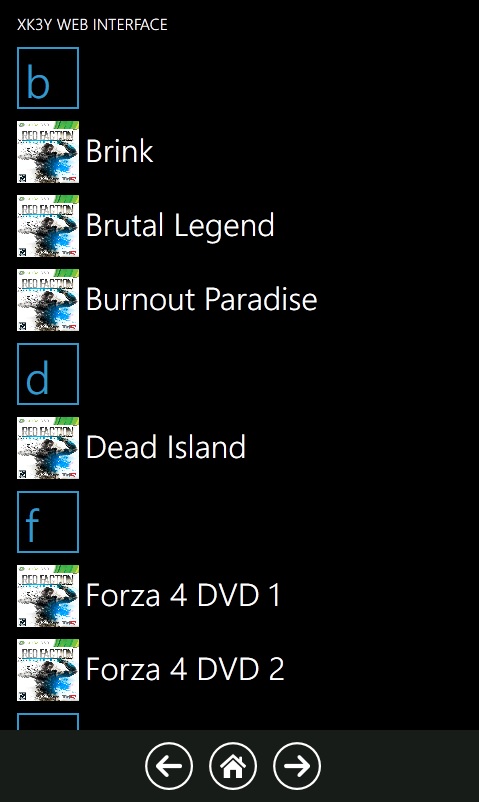This screenshot has height=802, width=479.
Task: Tap the forward arrow button
Action: tap(297, 766)
